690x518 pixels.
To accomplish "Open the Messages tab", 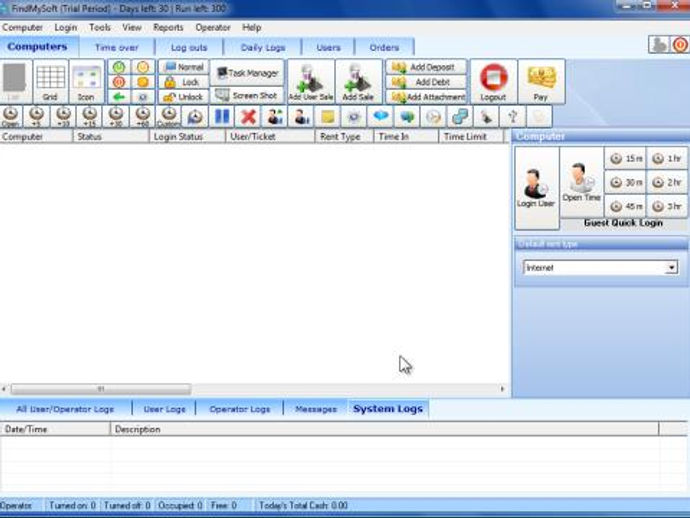I will [316, 409].
